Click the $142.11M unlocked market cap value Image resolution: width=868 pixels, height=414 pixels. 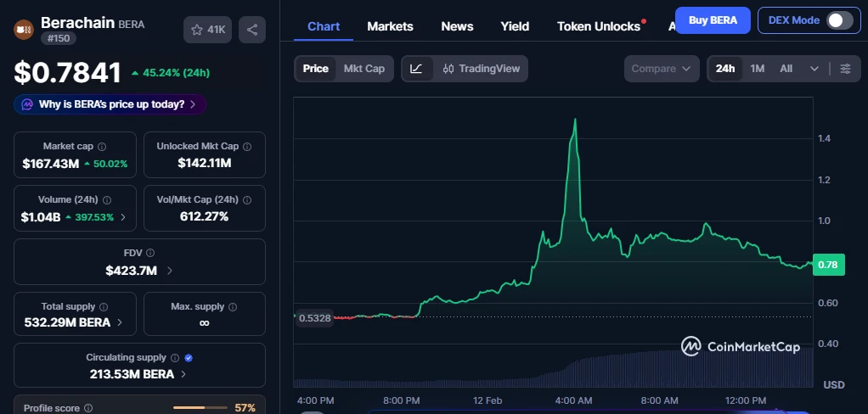(205, 163)
